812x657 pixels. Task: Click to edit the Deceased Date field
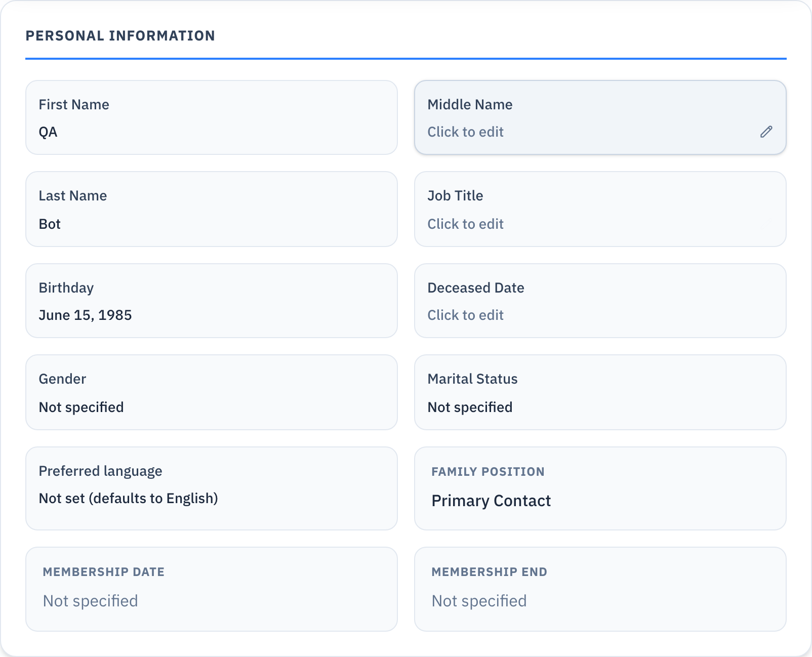click(x=600, y=301)
